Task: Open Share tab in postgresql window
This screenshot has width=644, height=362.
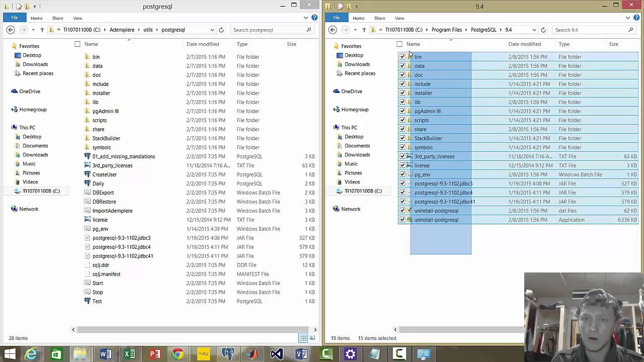Action: 58,18
